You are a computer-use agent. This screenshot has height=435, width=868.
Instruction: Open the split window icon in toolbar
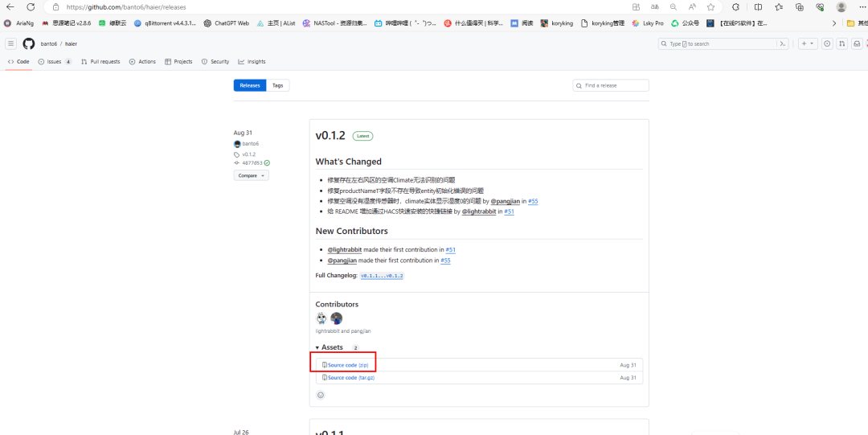tap(758, 7)
